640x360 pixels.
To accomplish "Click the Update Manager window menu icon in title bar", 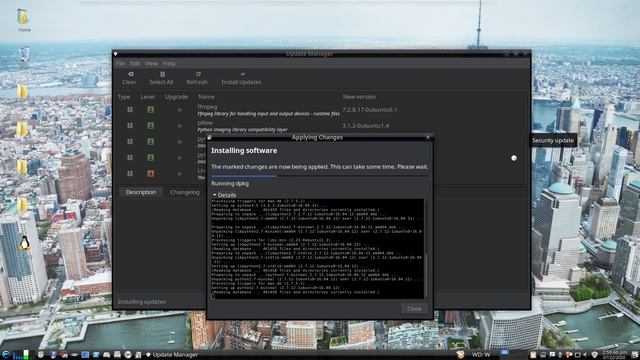I will click(x=116, y=54).
